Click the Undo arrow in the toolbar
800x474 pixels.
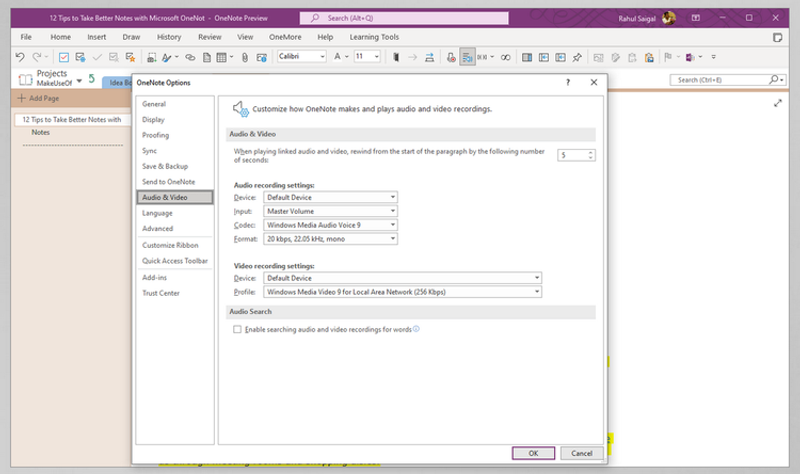click(x=20, y=57)
